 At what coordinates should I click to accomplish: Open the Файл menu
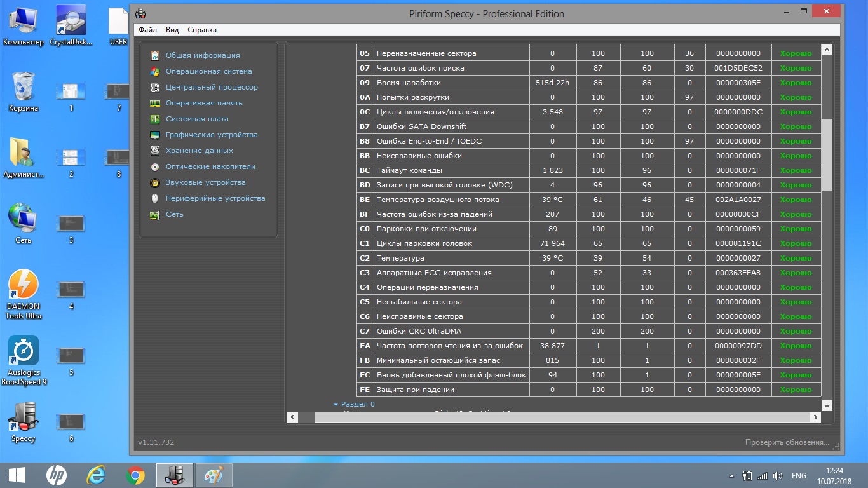(x=147, y=30)
